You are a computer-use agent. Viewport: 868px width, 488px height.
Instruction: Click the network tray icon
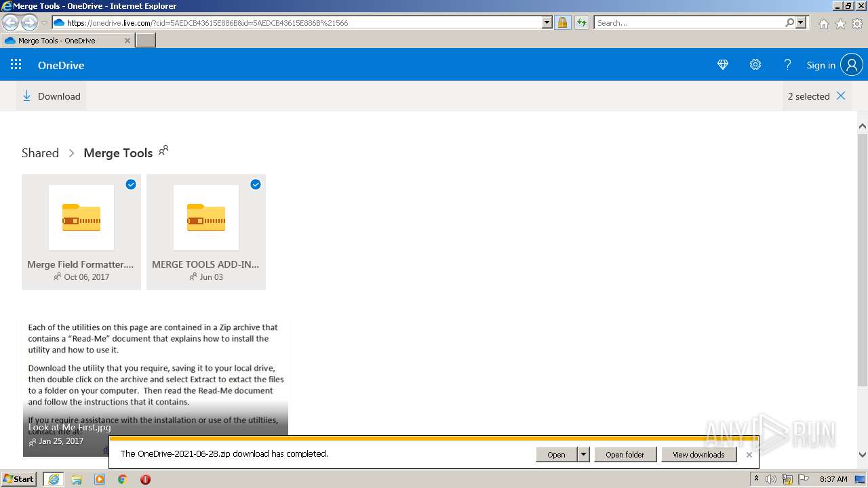click(x=787, y=479)
